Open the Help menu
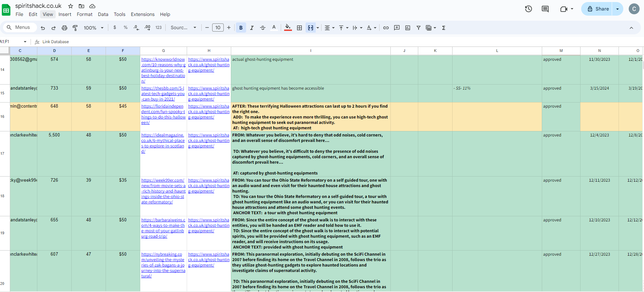 pos(165,14)
